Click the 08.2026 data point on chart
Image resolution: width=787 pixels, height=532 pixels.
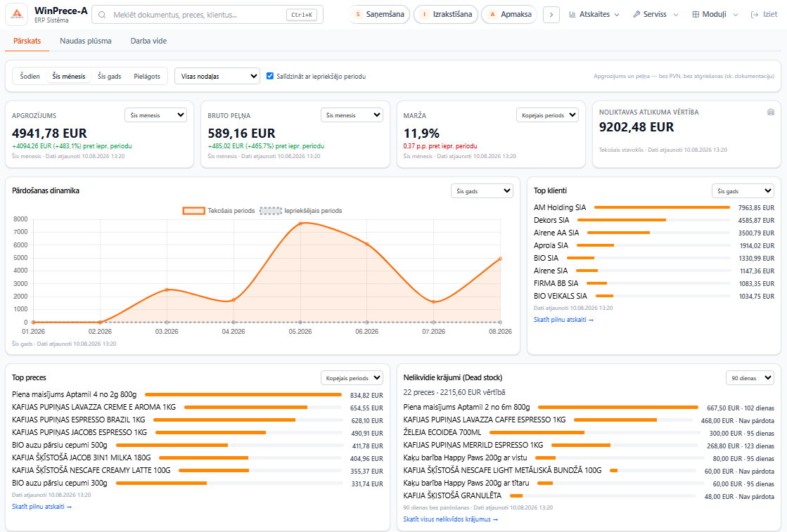pos(500,259)
